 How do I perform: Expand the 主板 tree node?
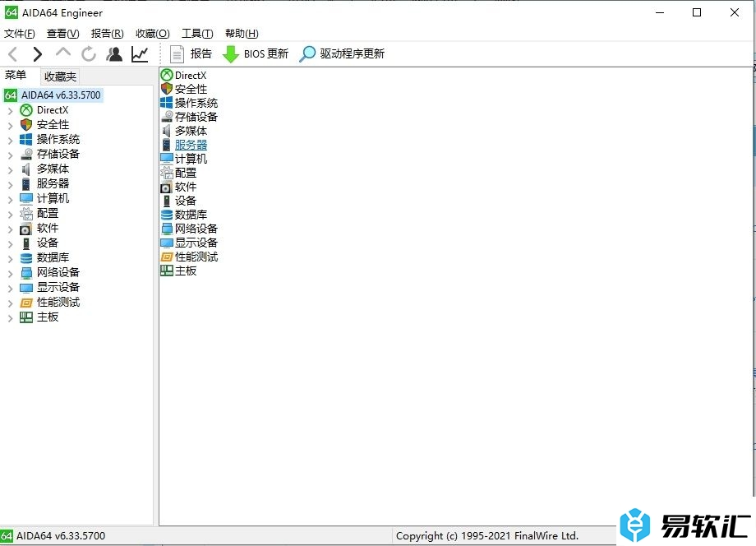tap(10, 317)
